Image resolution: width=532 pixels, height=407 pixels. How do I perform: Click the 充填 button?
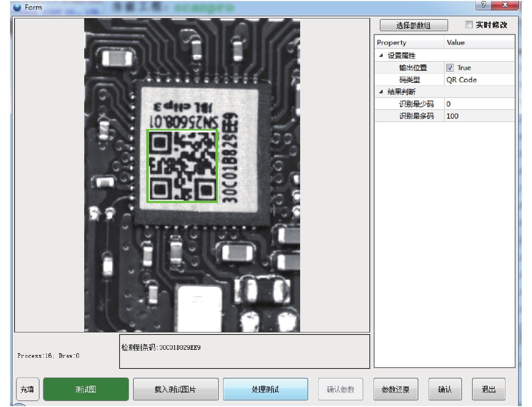click(28, 389)
